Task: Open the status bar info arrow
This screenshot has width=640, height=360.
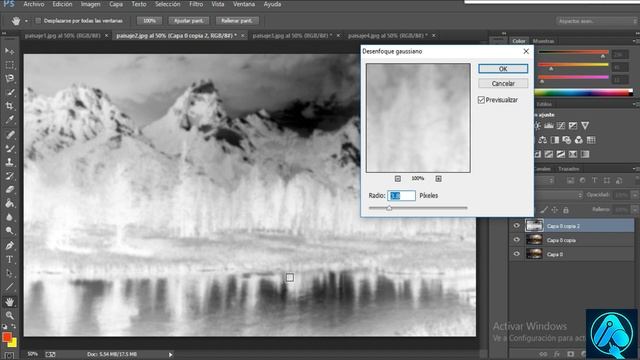Action: 171,355
